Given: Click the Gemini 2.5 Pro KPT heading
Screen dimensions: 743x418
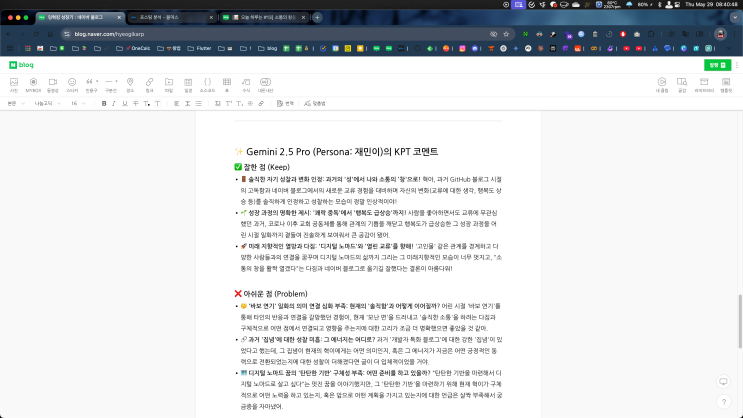Looking at the screenshot, I should [x=336, y=152].
